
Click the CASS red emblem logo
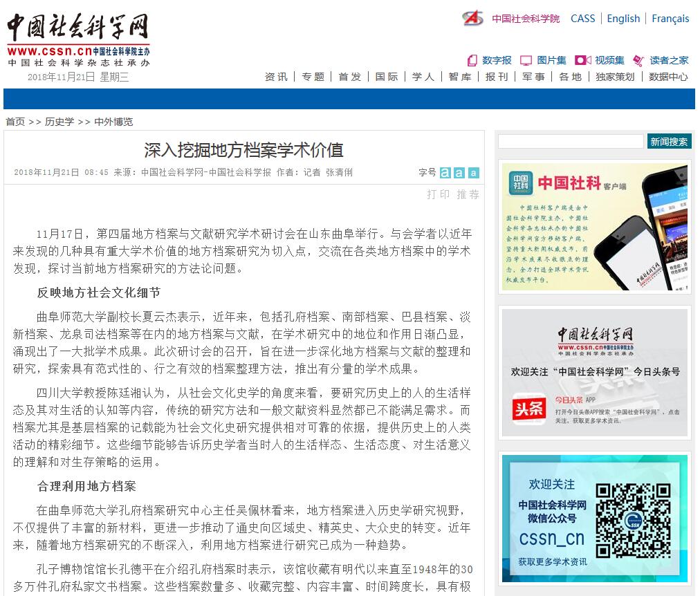pyautogui.click(x=473, y=19)
